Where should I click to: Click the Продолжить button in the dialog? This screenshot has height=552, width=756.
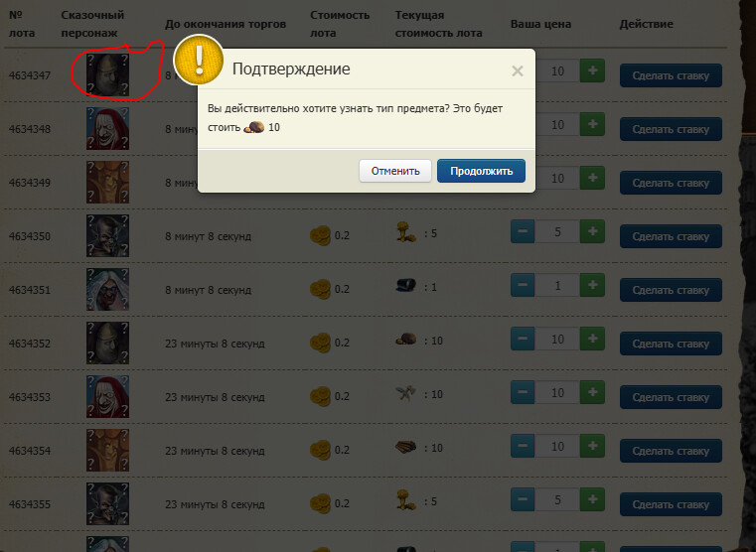click(481, 171)
